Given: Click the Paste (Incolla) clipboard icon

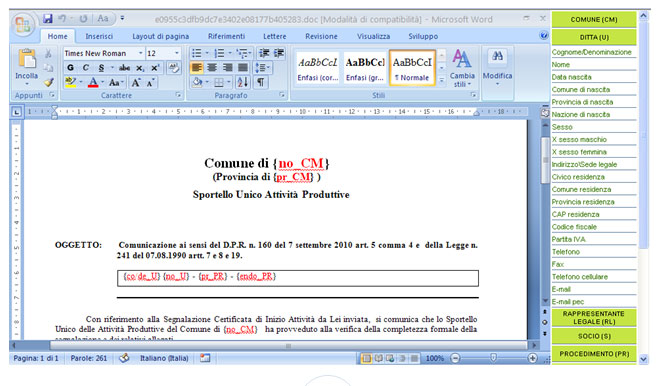Looking at the screenshot, I should (x=27, y=59).
